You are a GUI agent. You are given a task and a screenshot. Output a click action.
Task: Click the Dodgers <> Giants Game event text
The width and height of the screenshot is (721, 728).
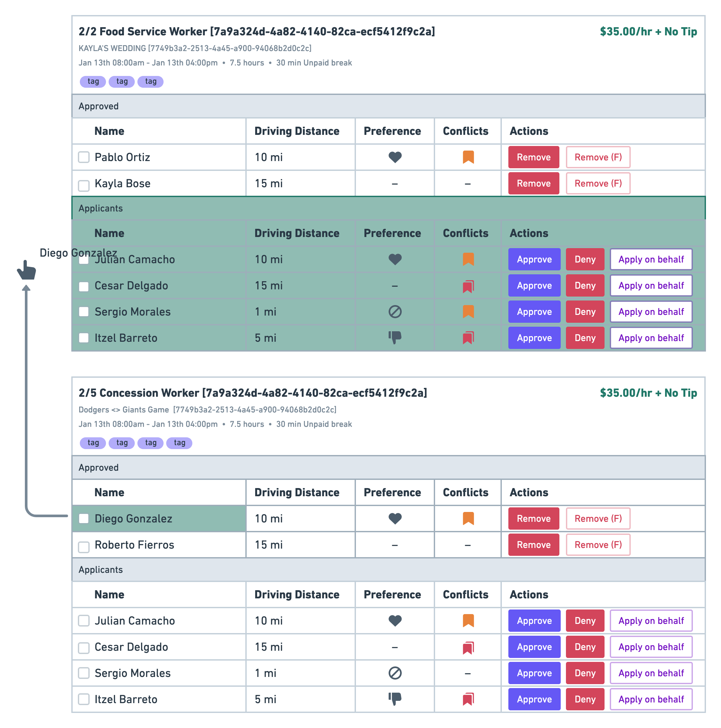[x=207, y=409]
